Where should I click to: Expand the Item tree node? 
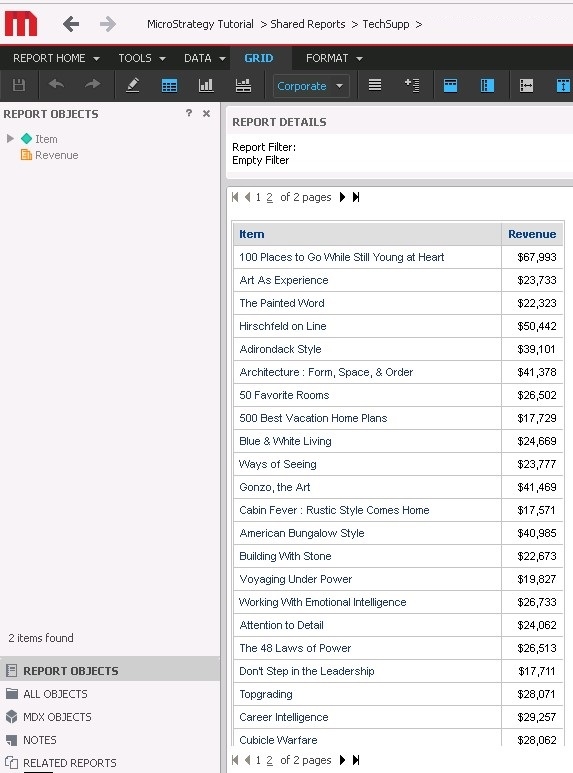(10, 139)
